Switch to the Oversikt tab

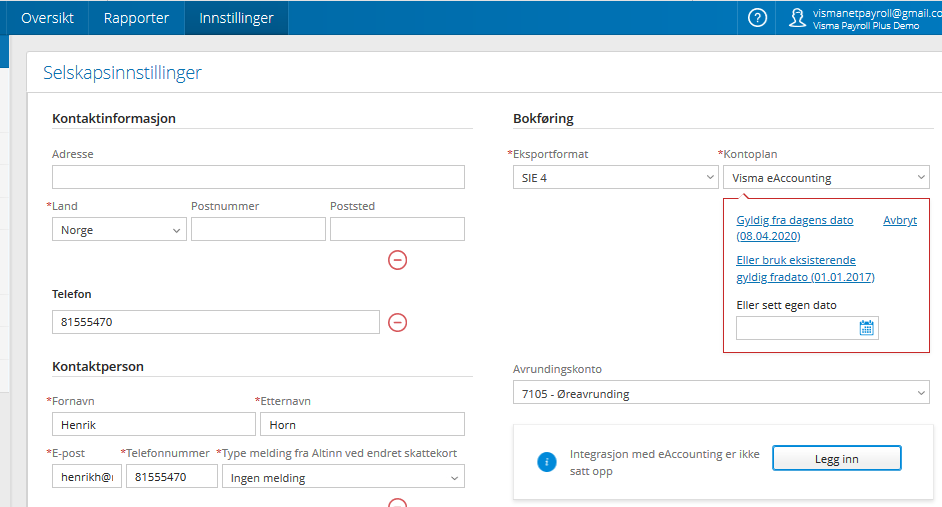48,18
